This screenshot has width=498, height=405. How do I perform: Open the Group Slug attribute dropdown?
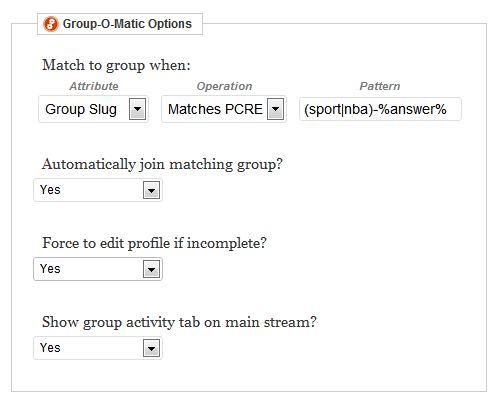click(x=93, y=109)
